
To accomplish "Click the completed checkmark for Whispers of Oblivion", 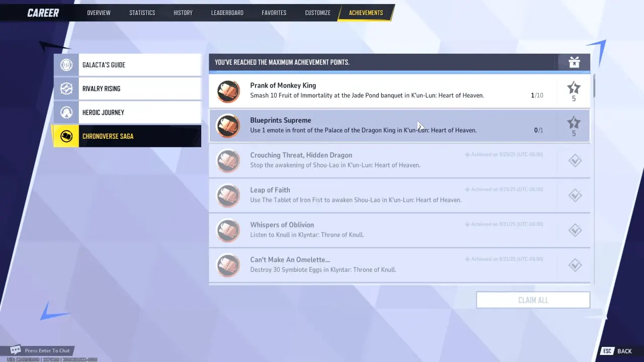I will (575, 230).
